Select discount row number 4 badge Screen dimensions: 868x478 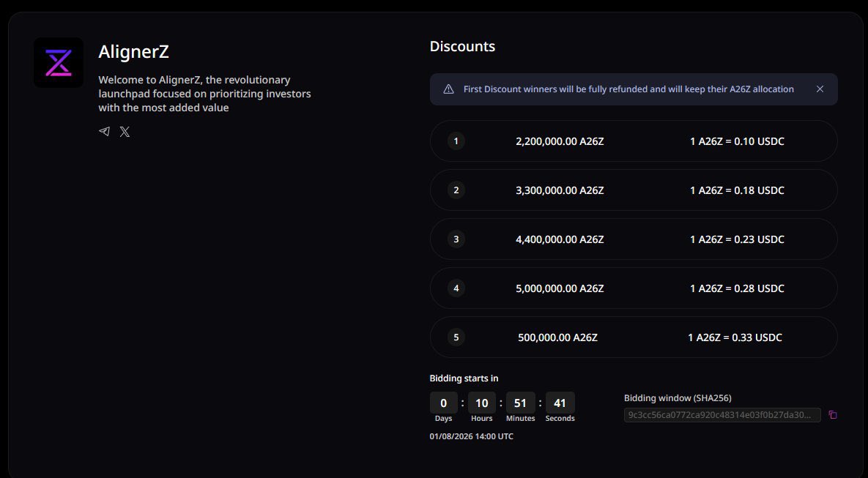tap(456, 288)
